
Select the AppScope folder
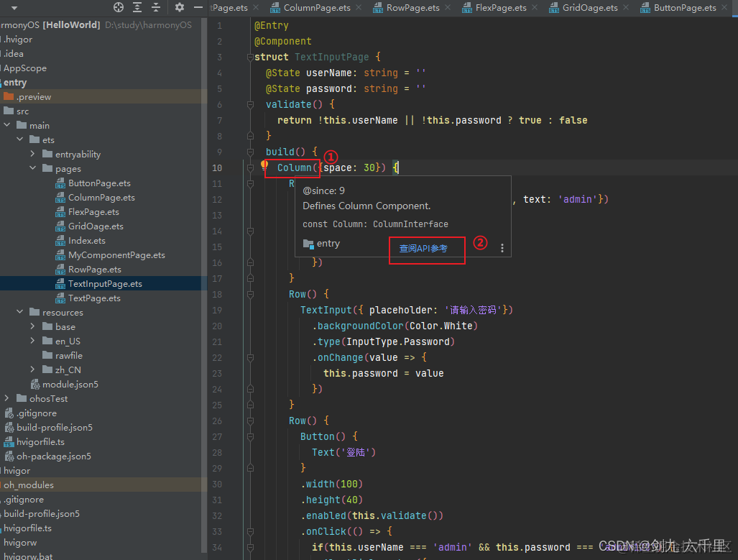(25, 68)
